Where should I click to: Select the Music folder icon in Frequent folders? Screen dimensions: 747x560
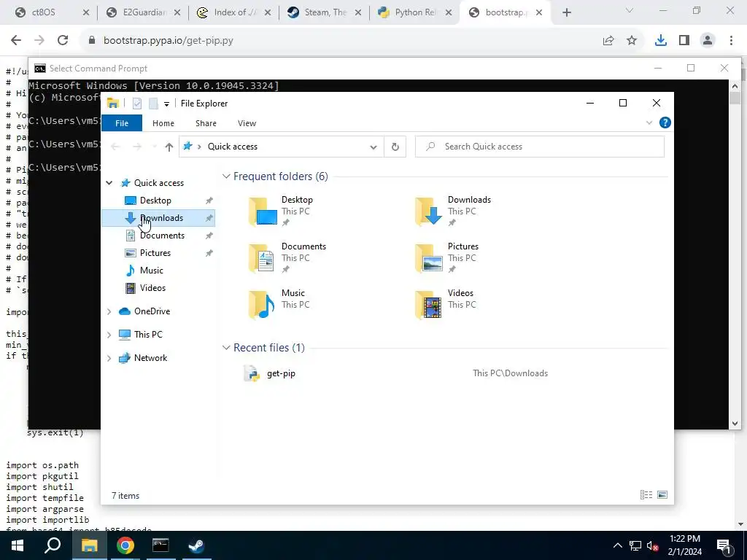[262, 304]
